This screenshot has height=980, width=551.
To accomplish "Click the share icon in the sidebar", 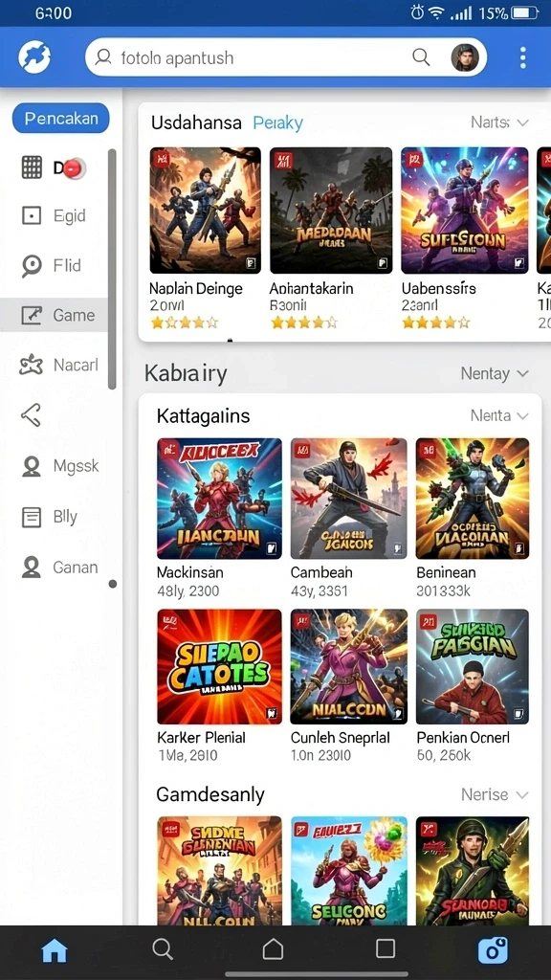I will pyautogui.click(x=31, y=414).
